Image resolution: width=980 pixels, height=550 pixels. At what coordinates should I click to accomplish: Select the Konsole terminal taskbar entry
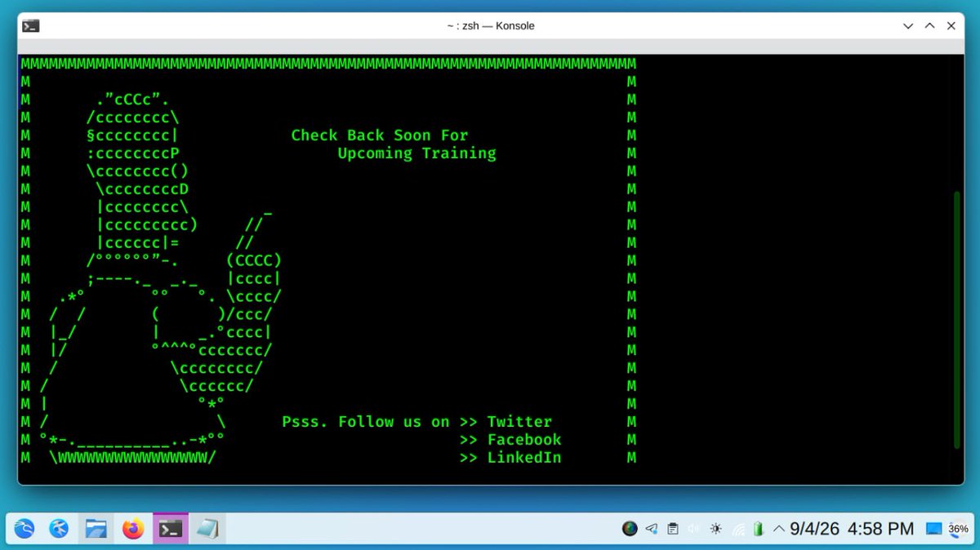tap(170, 530)
